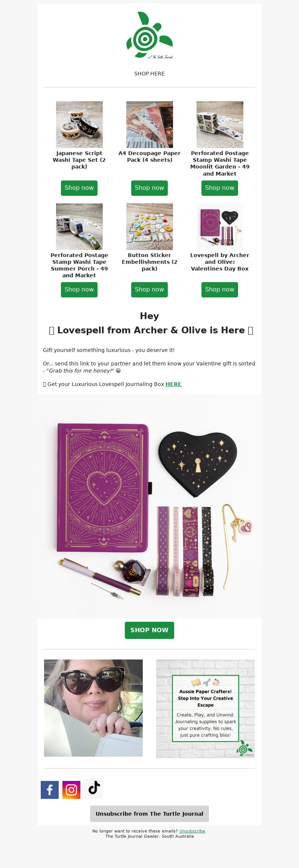
Task: Shop now for A4 Decoupage Paper Pack
Action: coord(149,188)
